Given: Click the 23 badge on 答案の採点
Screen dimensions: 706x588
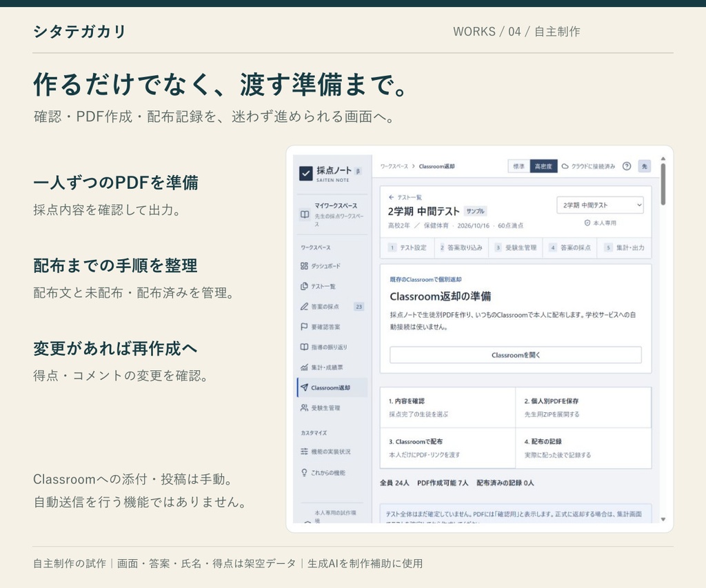Looking at the screenshot, I should 359,307.
